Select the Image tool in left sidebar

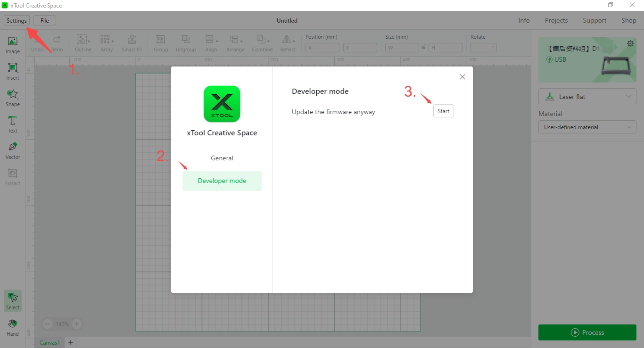13,45
